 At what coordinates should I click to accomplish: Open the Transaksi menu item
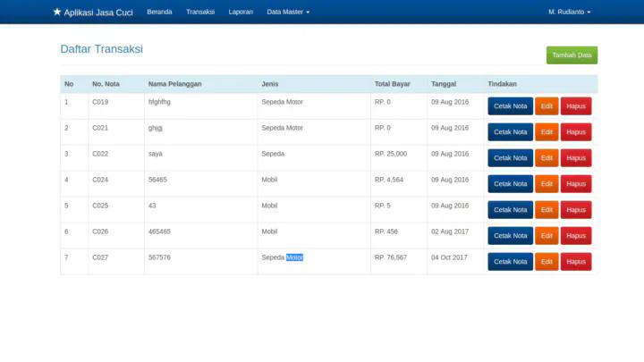point(200,12)
